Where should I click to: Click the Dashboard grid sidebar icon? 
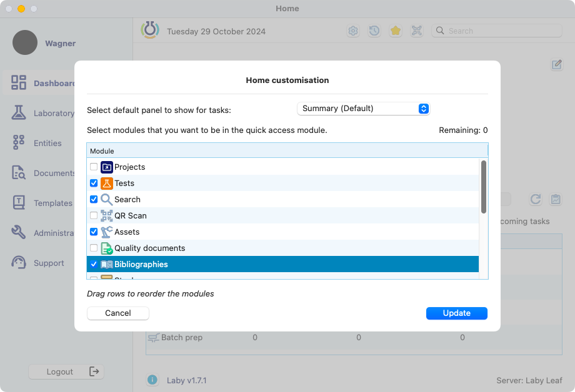[x=18, y=82]
